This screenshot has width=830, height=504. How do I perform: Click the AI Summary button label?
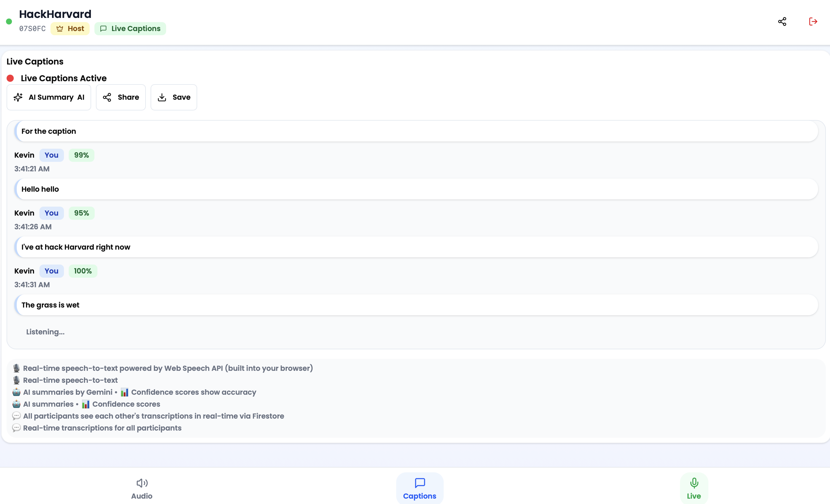pyautogui.click(x=51, y=97)
